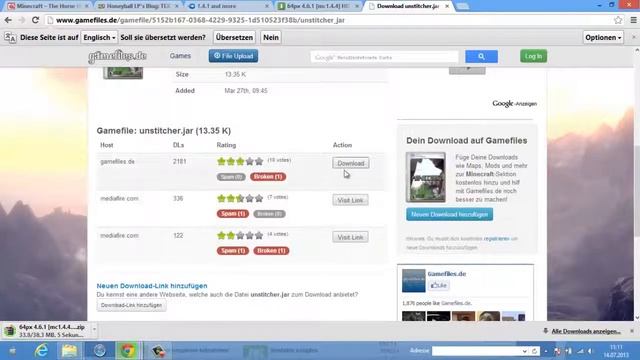Click the File Upload button
Viewport: 640px width, 360px height.
233,56
